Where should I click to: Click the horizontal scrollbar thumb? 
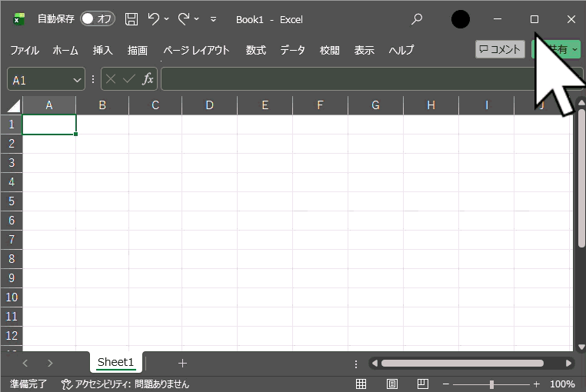point(462,364)
